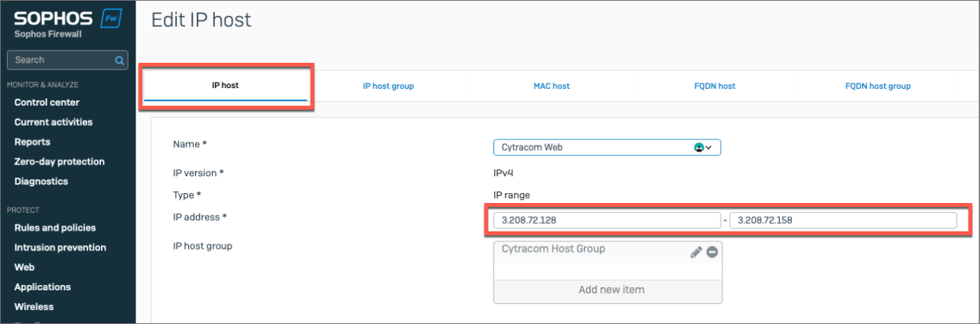Click the Sophos Fw logo badge
Image resolution: width=980 pixels, height=324 pixels.
112,18
